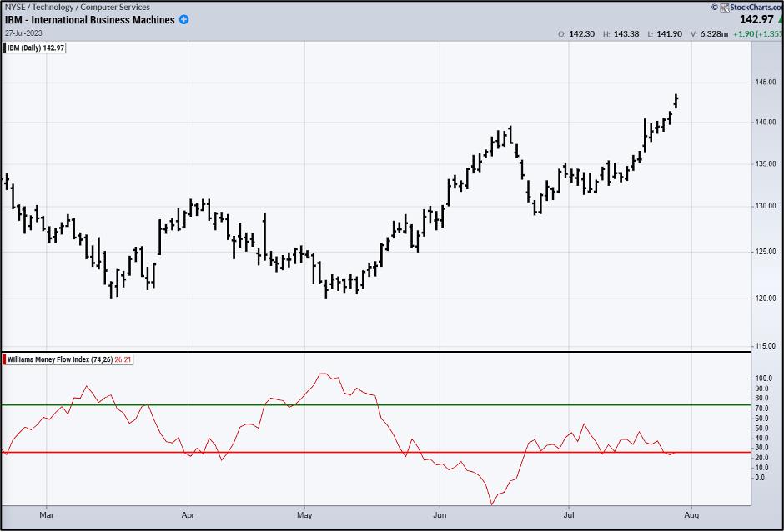Click the StockCharts.com logo

coord(751,7)
